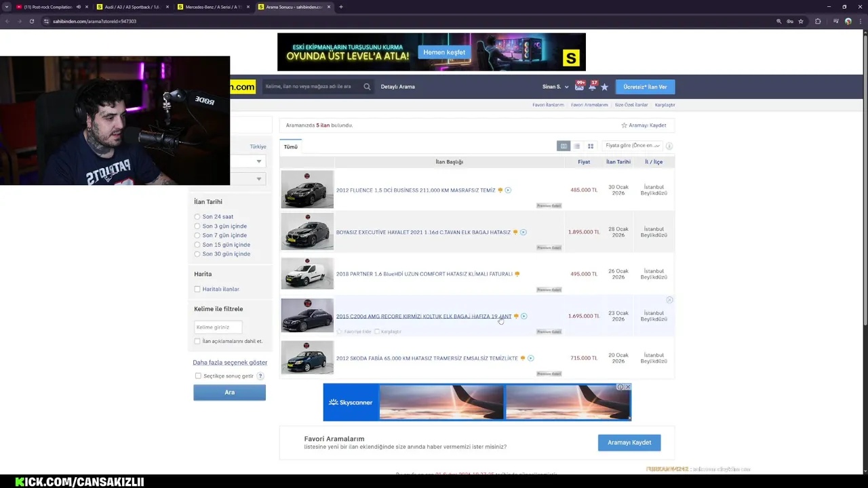Select Son 15 gün içinde radio option
The image size is (868, 488).
(197, 245)
